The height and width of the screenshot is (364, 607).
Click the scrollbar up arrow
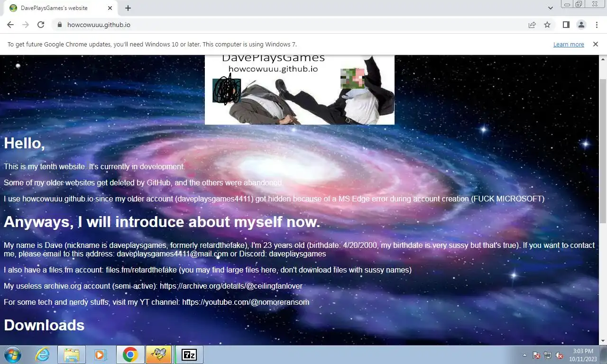pos(603,59)
